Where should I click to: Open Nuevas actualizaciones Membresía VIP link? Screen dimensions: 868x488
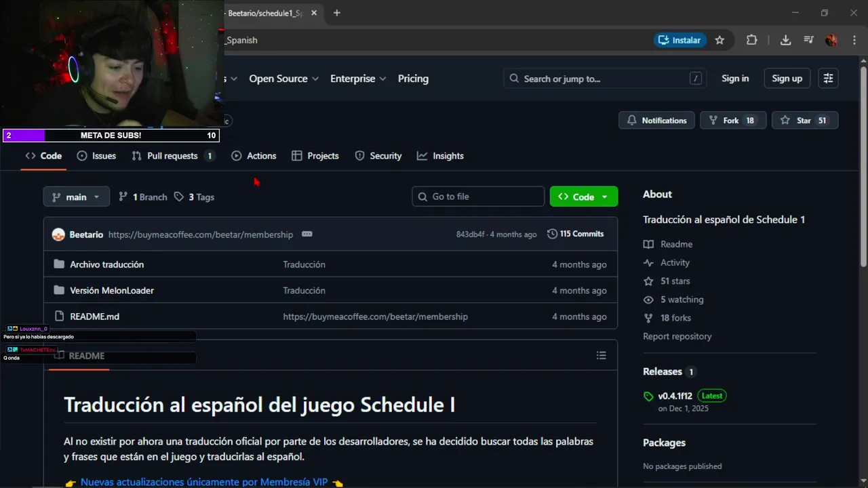(204, 482)
